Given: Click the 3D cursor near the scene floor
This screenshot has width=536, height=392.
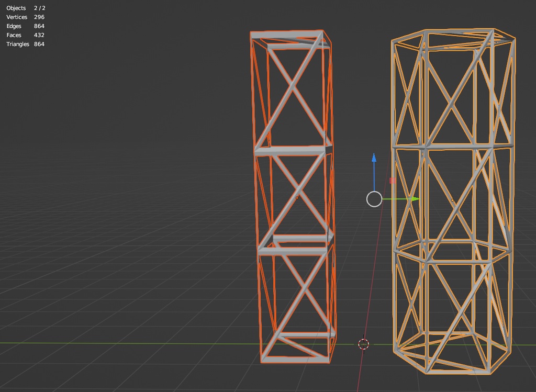Looking at the screenshot, I should pyautogui.click(x=363, y=345).
